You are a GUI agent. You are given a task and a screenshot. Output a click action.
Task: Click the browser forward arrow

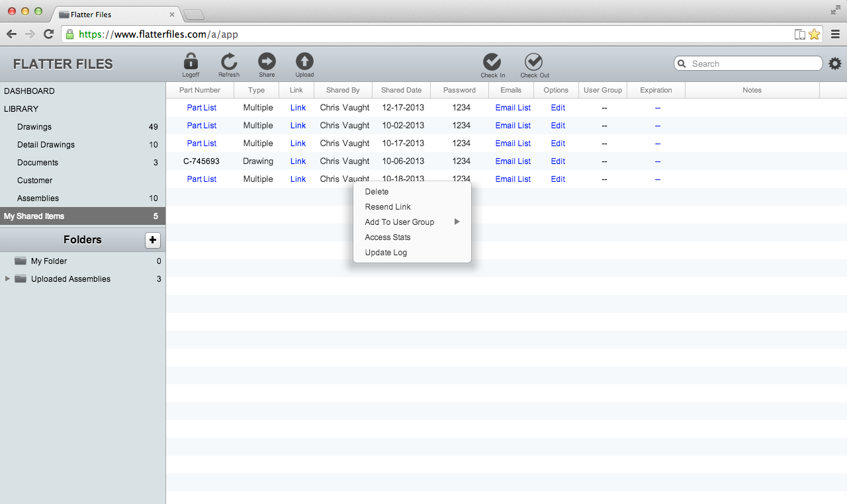[x=30, y=34]
